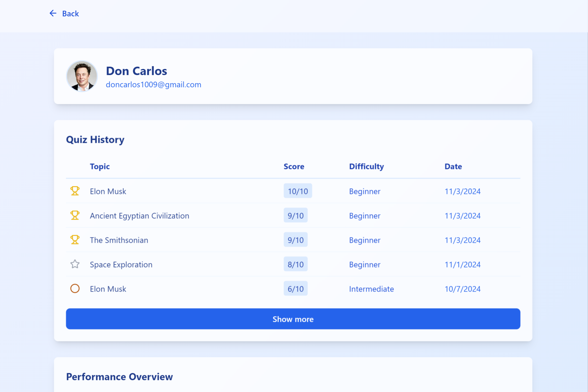Click trophy icon next to The Smithsonian

75,240
